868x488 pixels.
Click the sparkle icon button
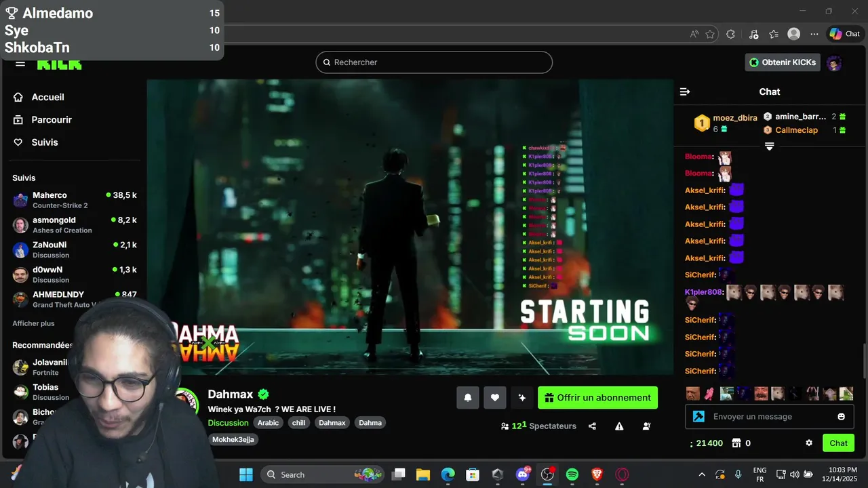[x=522, y=398]
